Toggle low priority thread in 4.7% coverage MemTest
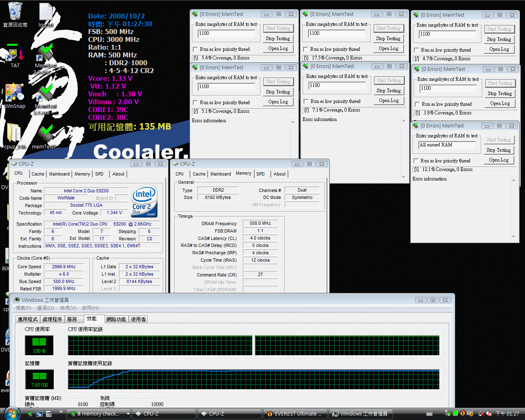This screenshot has width=525, height=420. tap(417, 50)
